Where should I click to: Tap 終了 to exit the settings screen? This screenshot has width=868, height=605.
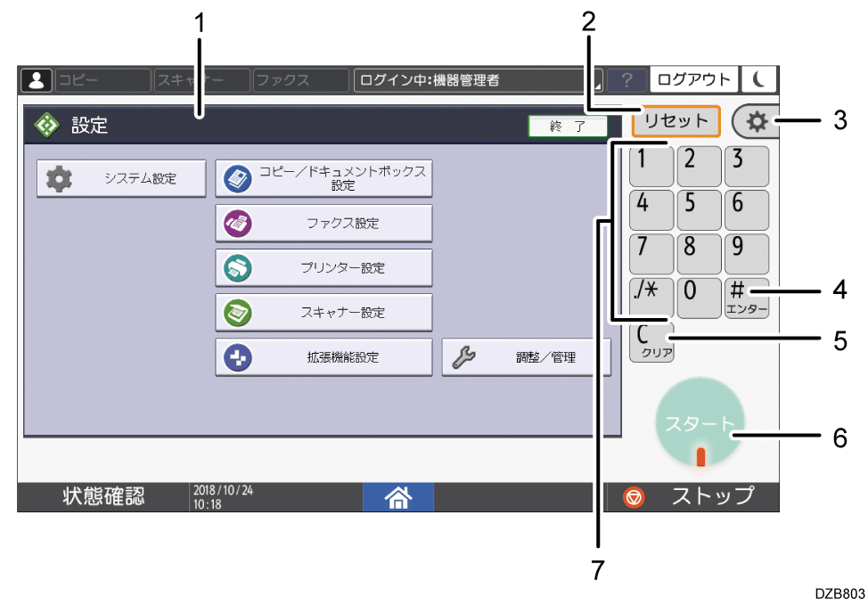pyautogui.click(x=568, y=126)
